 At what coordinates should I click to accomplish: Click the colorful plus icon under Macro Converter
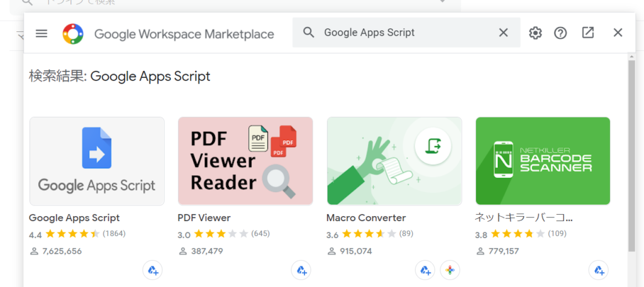click(x=450, y=271)
